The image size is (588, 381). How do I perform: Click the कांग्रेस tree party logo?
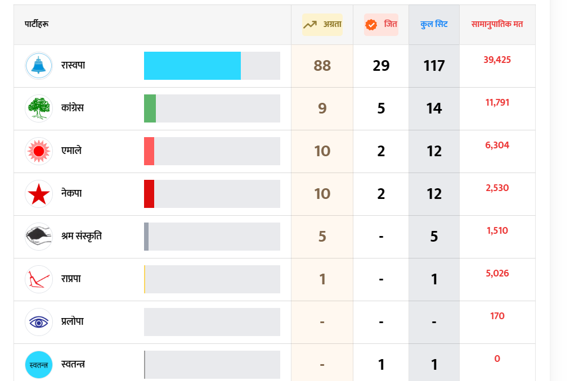39,108
